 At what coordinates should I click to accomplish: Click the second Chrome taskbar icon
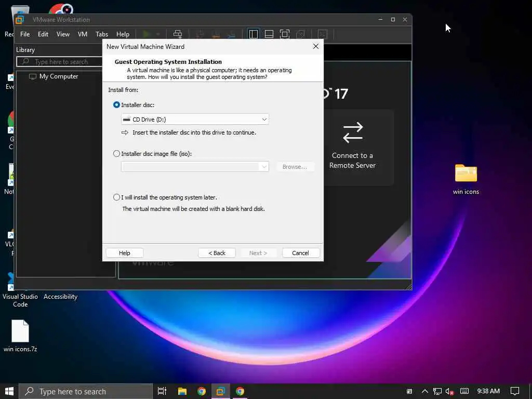coord(240,391)
